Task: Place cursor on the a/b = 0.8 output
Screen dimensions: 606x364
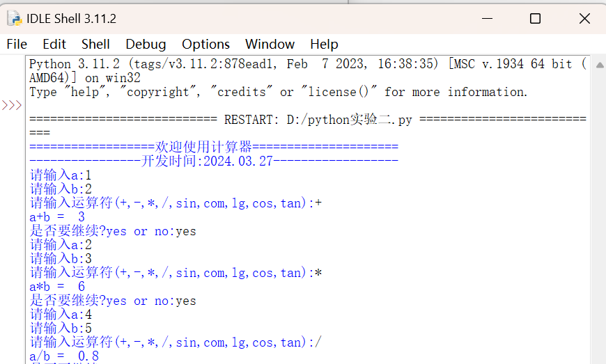Action: [x=64, y=356]
